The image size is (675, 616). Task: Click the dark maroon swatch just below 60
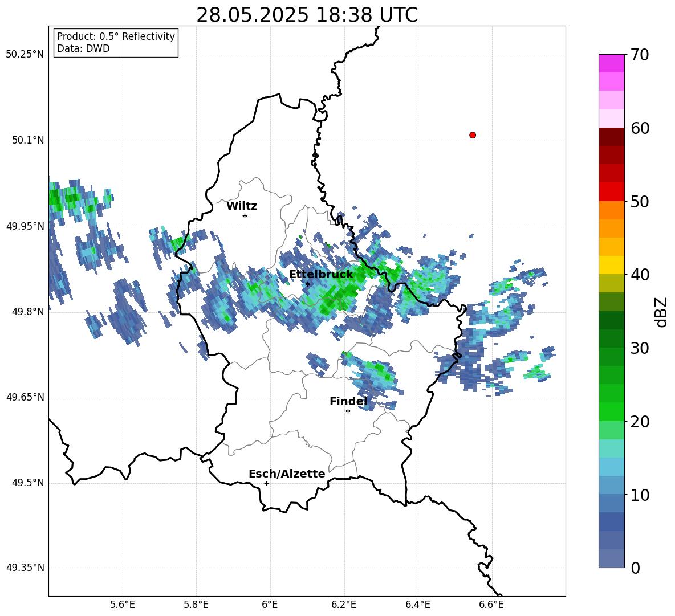(x=611, y=137)
